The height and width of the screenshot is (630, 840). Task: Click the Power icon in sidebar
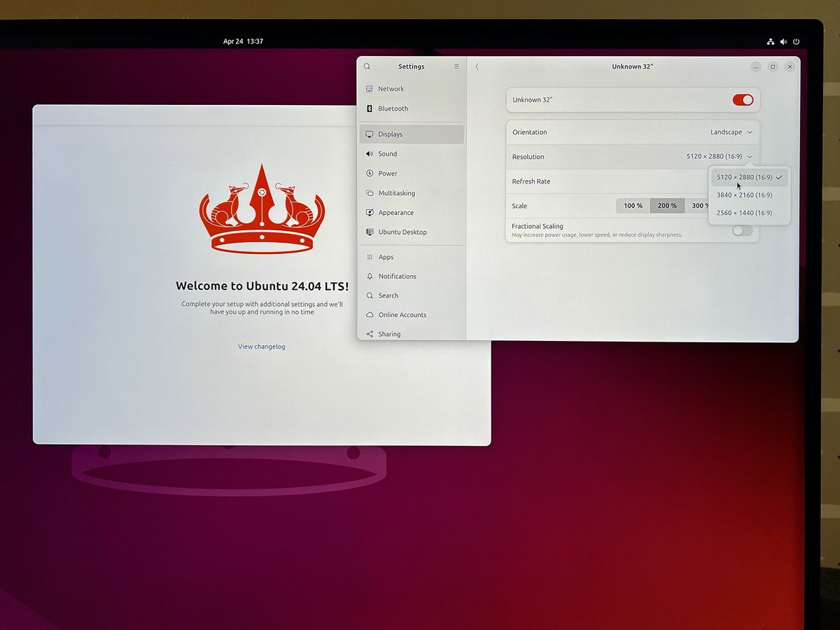pos(370,174)
